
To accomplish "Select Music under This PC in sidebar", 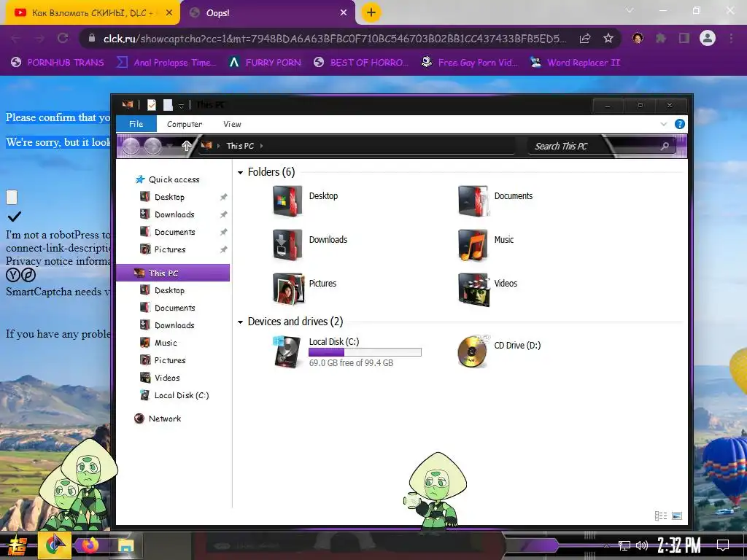I will tap(158, 343).
